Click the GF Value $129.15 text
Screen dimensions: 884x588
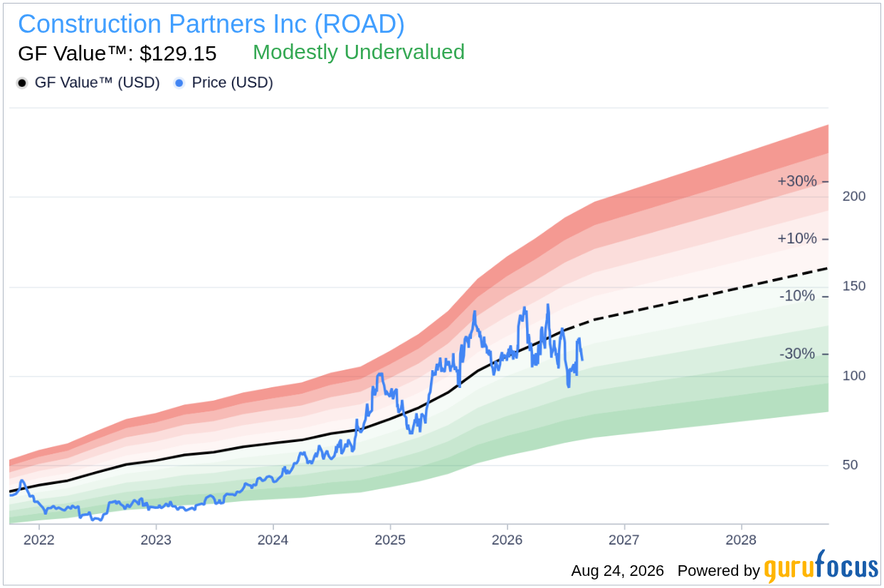(x=117, y=53)
